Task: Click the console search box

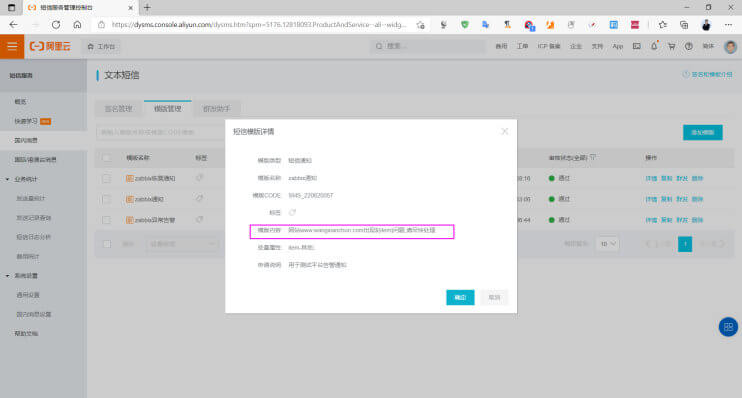Action: click(428, 46)
